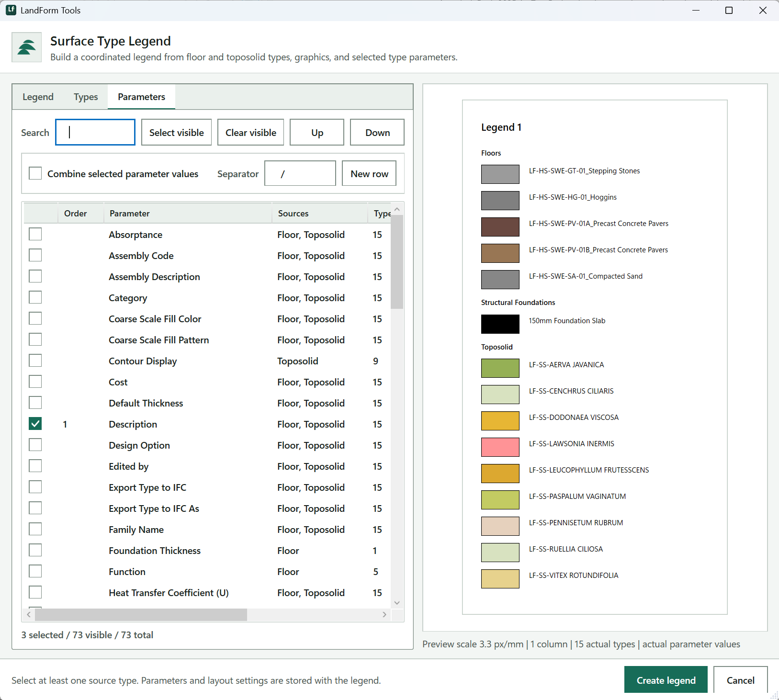Image resolution: width=779 pixels, height=700 pixels.
Task: Click the down arrow of the vertical scrollbar
Action: pos(397,603)
